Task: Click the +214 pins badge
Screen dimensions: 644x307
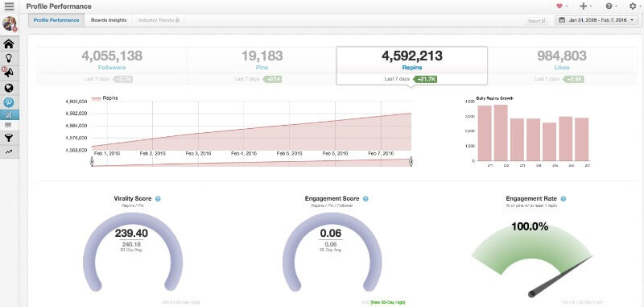Action: coord(272,79)
